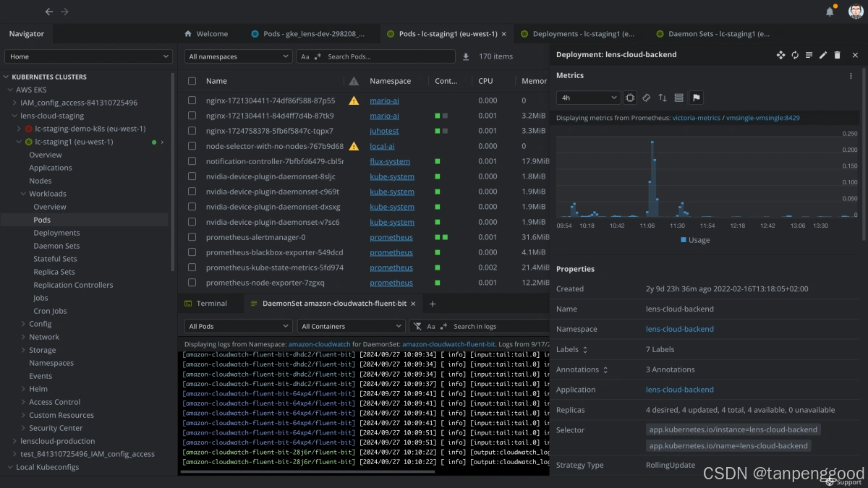The width and height of the screenshot is (868, 488).
Task: Select Deployments in the Workloads tree
Action: click(56, 233)
